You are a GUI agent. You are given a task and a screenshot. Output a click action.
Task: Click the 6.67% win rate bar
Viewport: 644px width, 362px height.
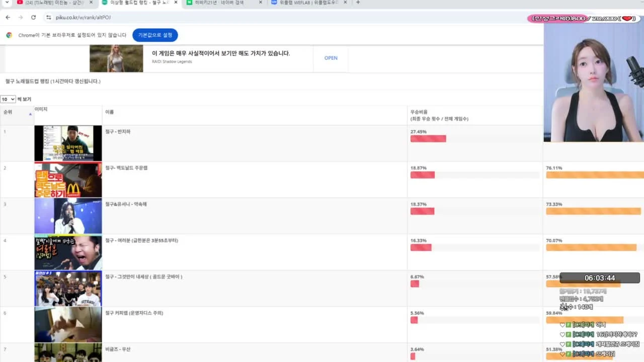tap(415, 284)
